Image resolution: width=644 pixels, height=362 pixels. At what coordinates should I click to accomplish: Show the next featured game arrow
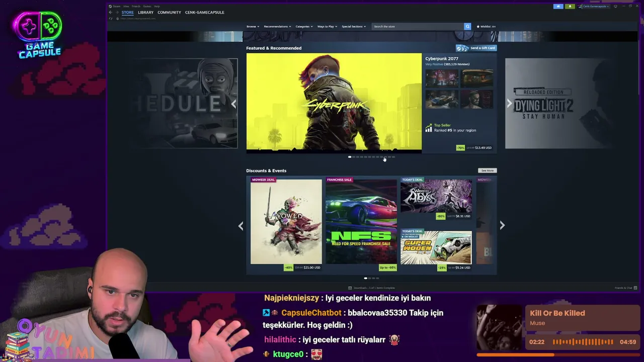click(x=509, y=104)
